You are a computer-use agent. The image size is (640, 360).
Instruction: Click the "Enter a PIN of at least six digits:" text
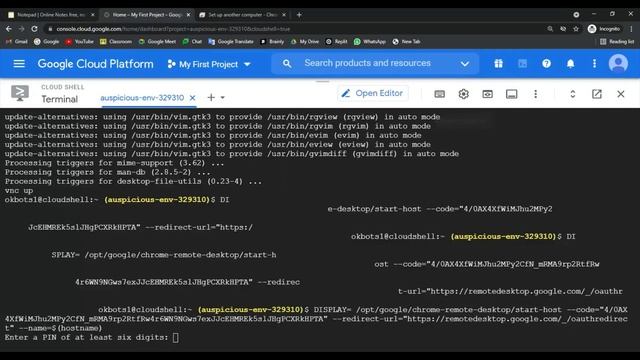click(87, 338)
